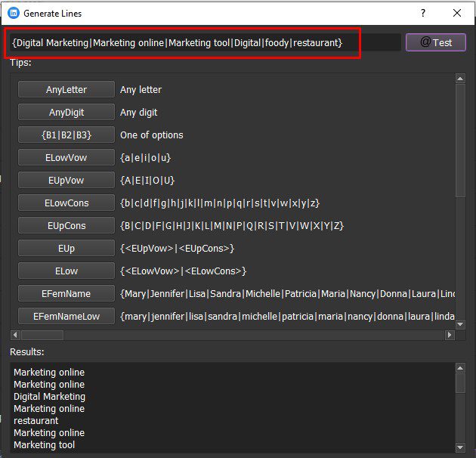This screenshot has width=476, height=458.
Task: Click the Tips horizontal scroll right arrow
Action: tap(450, 335)
